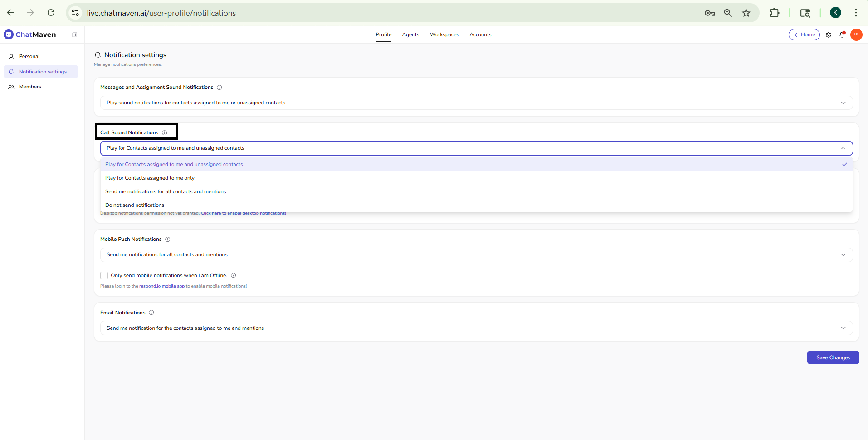Click the orange user avatar icon

(856, 34)
